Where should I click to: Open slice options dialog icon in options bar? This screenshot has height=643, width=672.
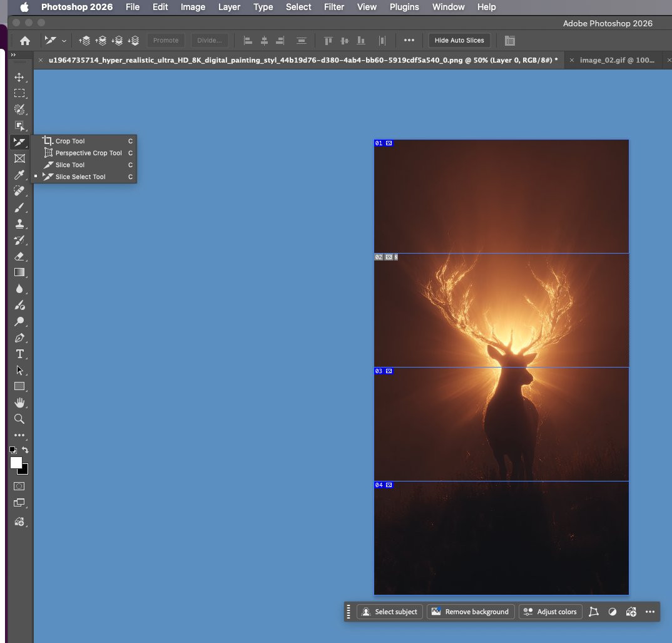click(510, 41)
